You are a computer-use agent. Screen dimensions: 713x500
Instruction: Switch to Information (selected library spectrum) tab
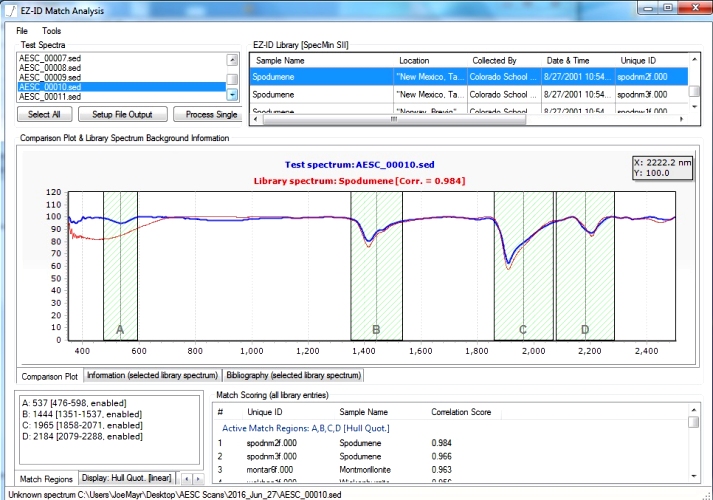150,376
